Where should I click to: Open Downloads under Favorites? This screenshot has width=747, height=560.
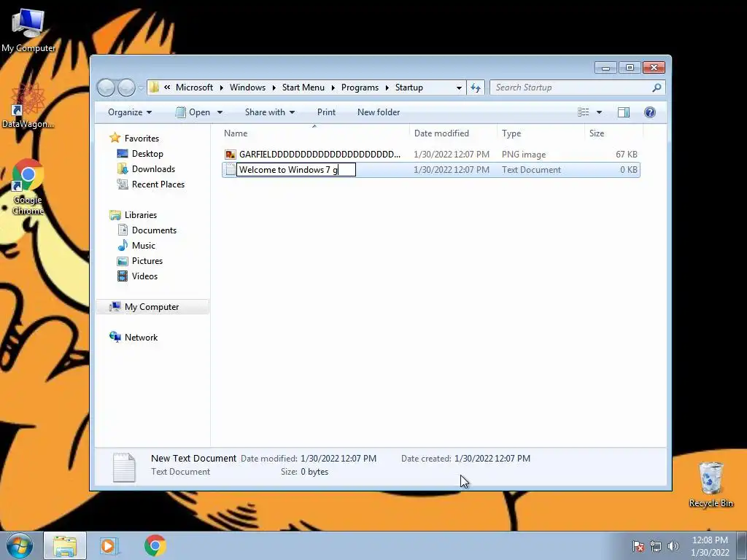point(153,168)
